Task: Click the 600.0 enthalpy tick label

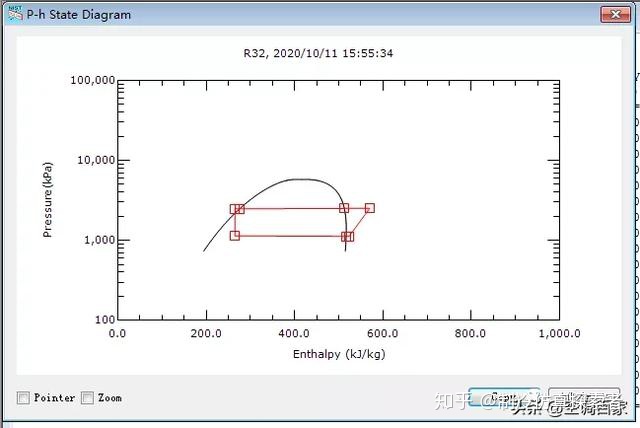Action: [x=382, y=333]
